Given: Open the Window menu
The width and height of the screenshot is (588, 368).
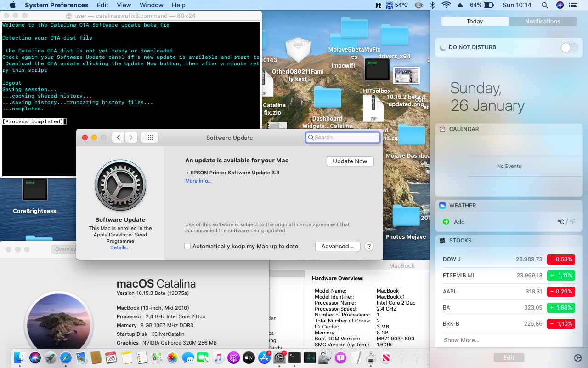Looking at the screenshot, I should [151, 5].
